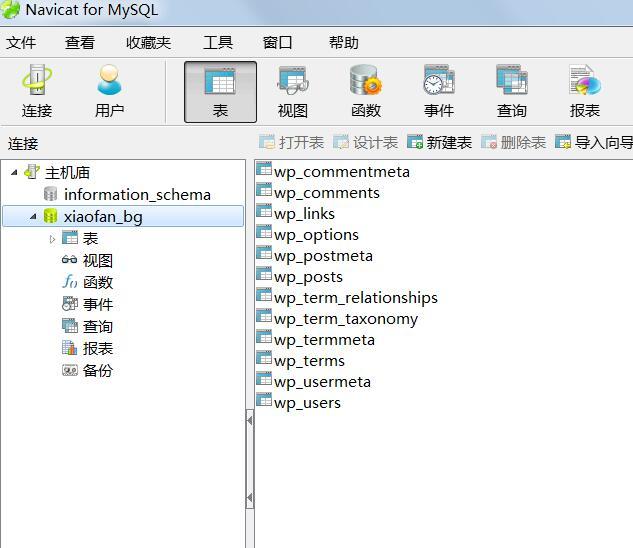Open the 工具 menu
The width and height of the screenshot is (633, 548).
point(218,42)
